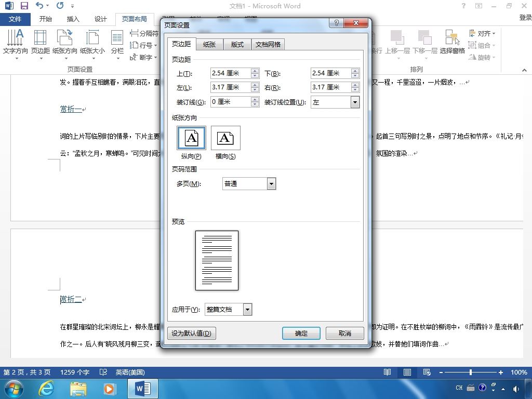Switch to the Paper (纸张) tab
The height and width of the screenshot is (399, 532).
tap(209, 45)
